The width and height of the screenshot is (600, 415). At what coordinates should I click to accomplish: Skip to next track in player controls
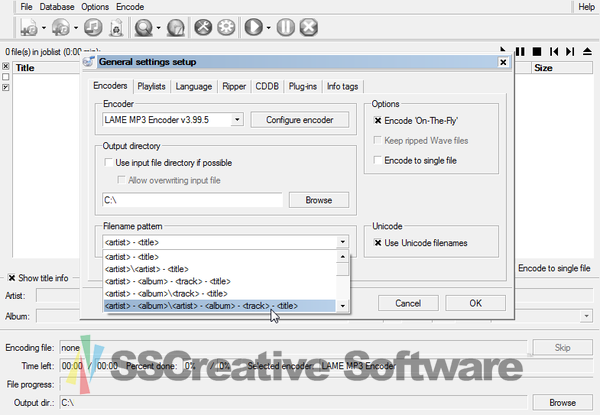(570, 51)
